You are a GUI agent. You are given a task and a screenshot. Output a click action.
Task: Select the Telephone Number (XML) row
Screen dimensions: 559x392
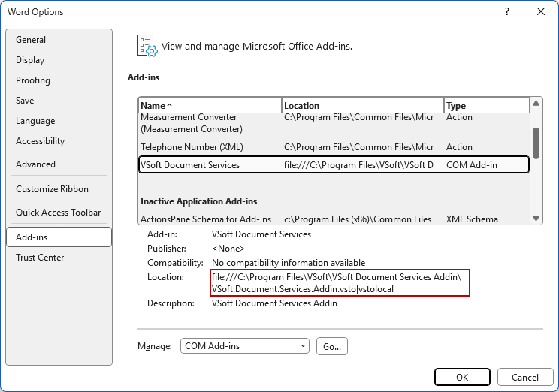[334, 147]
